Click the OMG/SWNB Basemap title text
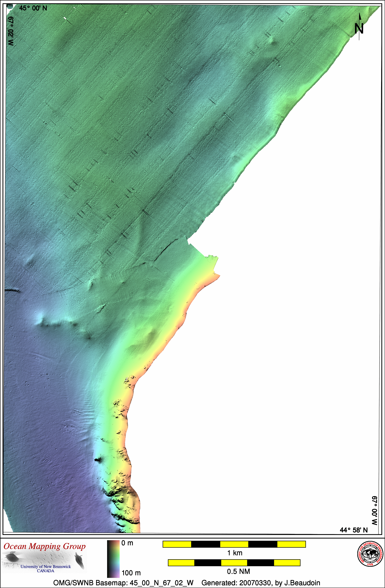 [123, 583]
